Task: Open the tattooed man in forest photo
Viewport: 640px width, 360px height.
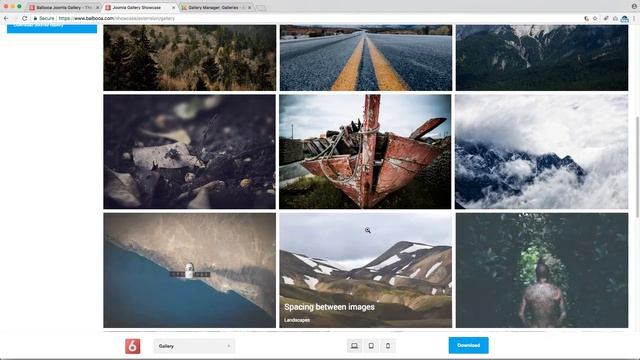Action: pos(542,270)
